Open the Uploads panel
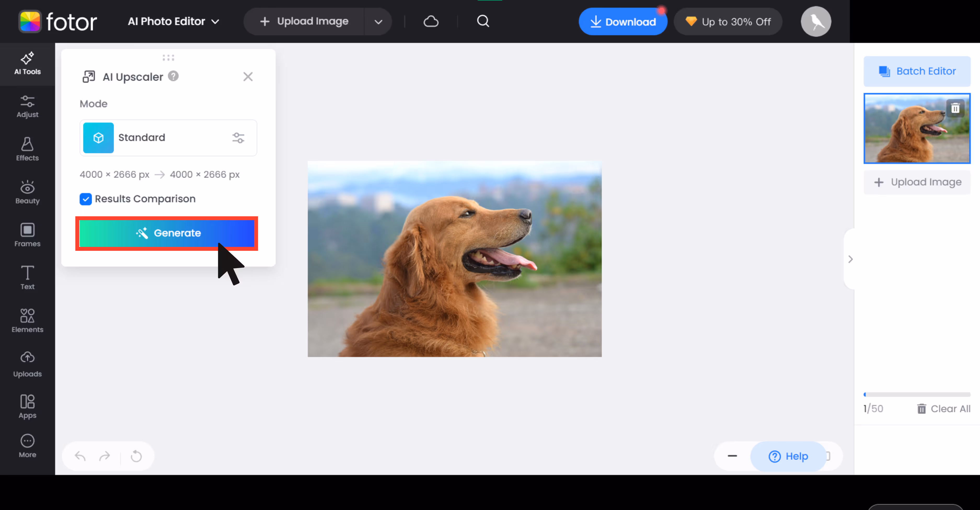The height and width of the screenshot is (510, 980). pos(27,365)
